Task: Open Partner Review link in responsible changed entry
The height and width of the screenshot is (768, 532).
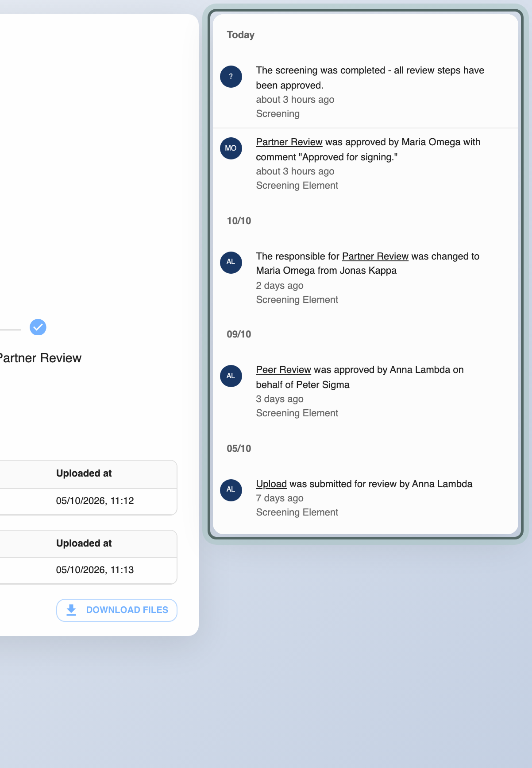Action: (x=375, y=256)
